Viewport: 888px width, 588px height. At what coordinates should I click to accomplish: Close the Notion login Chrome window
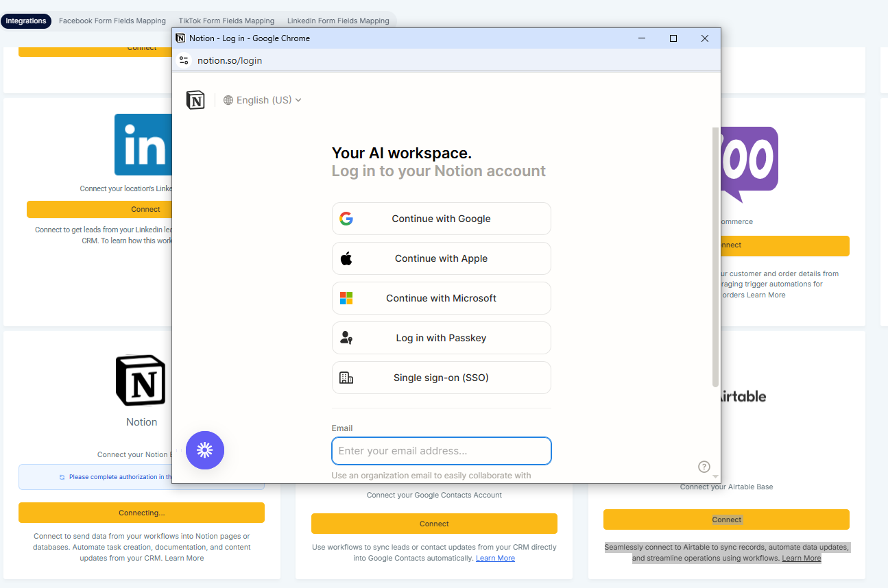[705, 38]
